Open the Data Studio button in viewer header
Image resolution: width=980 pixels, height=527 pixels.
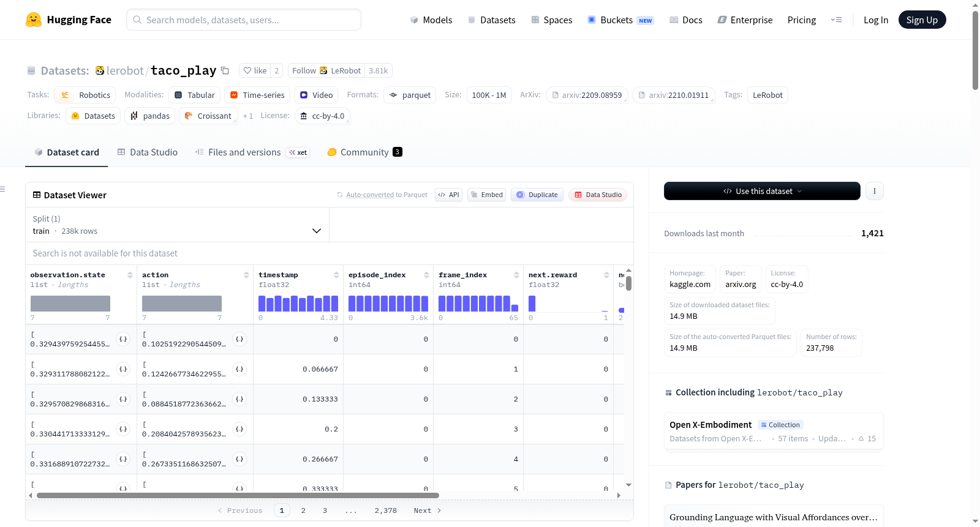click(x=598, y=195)
